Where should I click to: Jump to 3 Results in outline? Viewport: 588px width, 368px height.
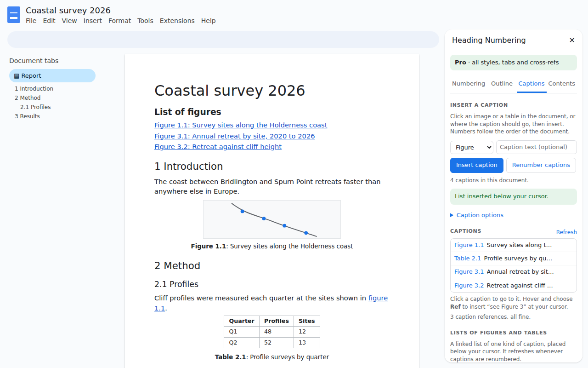[27, 116]
